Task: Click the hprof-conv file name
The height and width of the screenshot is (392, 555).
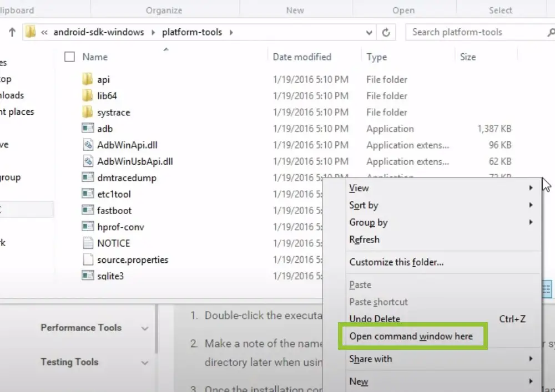Action: click(x=120, y=227)
